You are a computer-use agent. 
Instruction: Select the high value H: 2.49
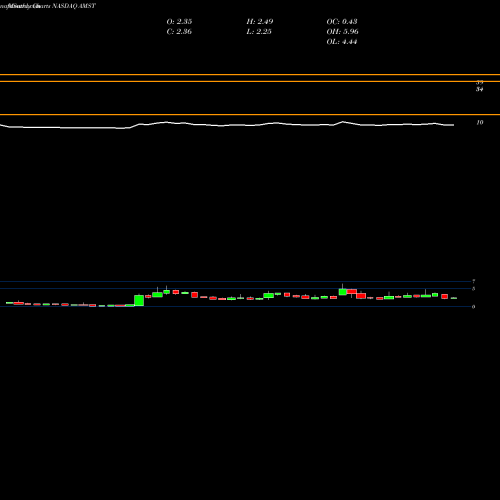[260, 21]
